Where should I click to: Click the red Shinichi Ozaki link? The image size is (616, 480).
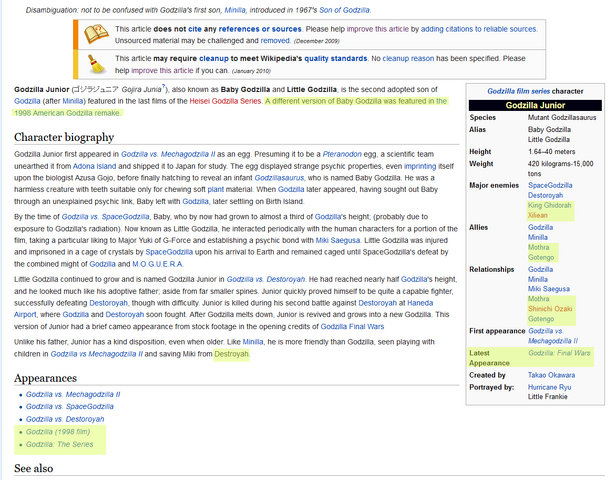[x=550, y=309]
